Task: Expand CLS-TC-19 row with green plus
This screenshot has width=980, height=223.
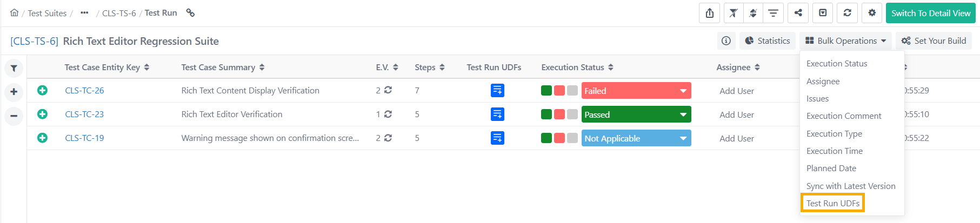Action: (42, 138)
